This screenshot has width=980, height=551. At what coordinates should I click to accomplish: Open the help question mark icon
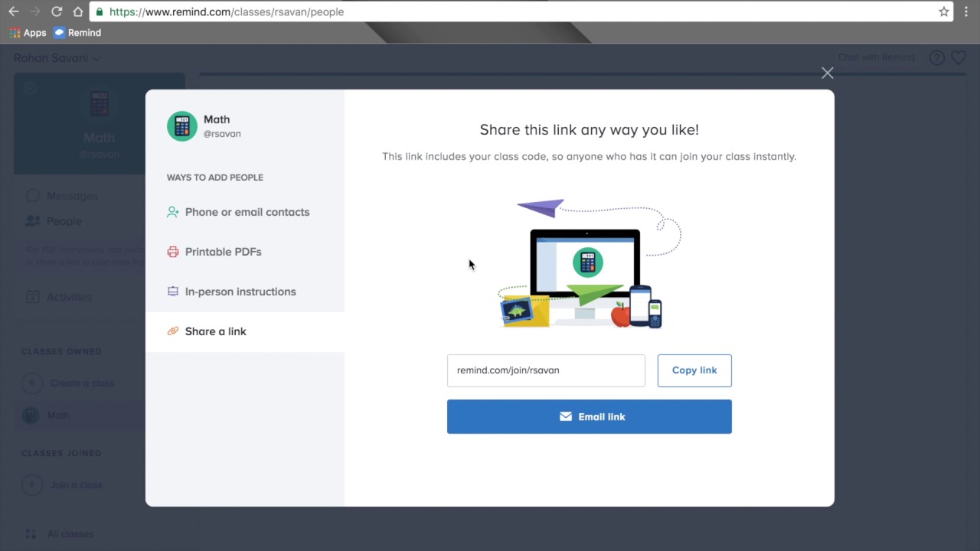click(x=936, y=57)
